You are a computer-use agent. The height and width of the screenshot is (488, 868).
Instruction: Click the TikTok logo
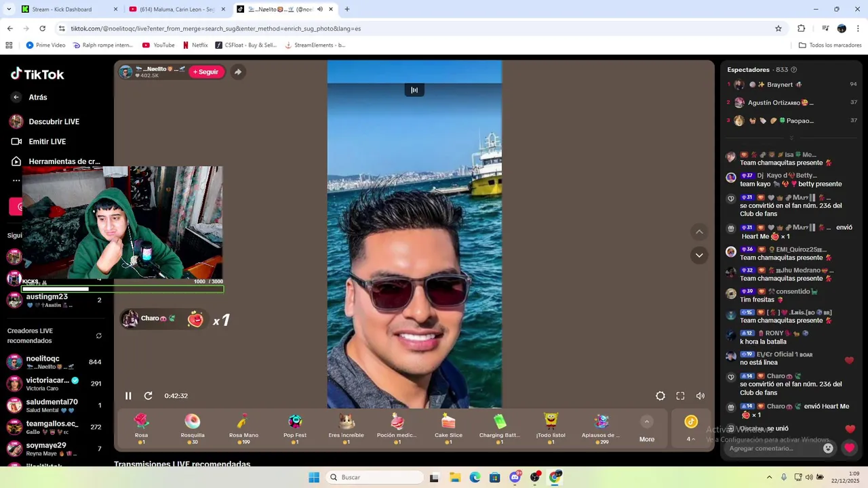coord(37,74)
